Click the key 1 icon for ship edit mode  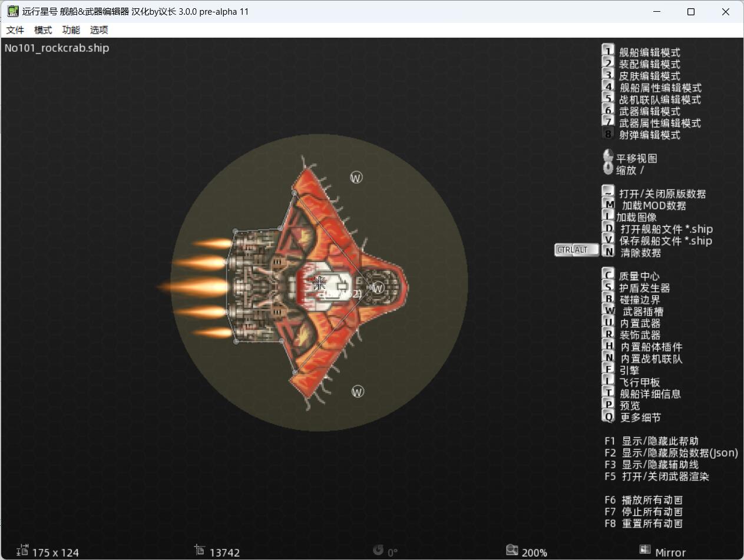coord(608,51)
